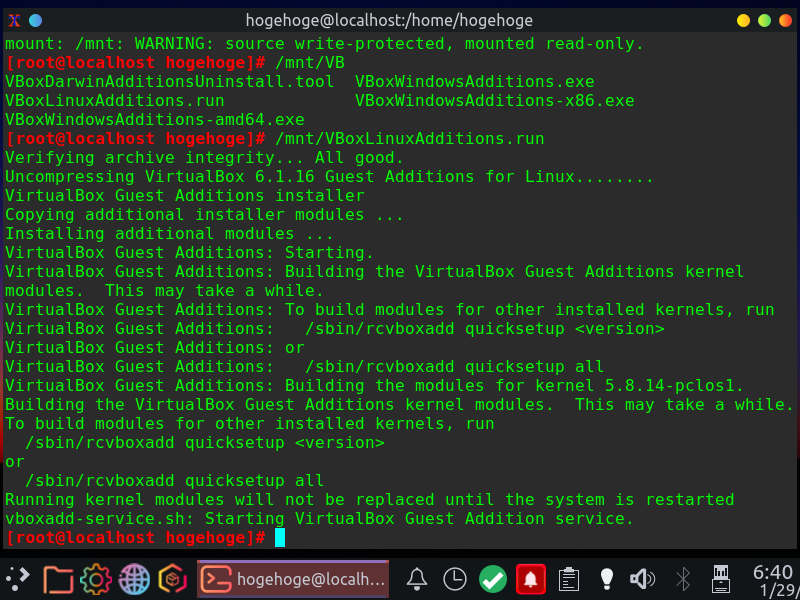Launch the system settings gear icon
This screenshot has width=800, height=600.
click(x=95, y=579)
